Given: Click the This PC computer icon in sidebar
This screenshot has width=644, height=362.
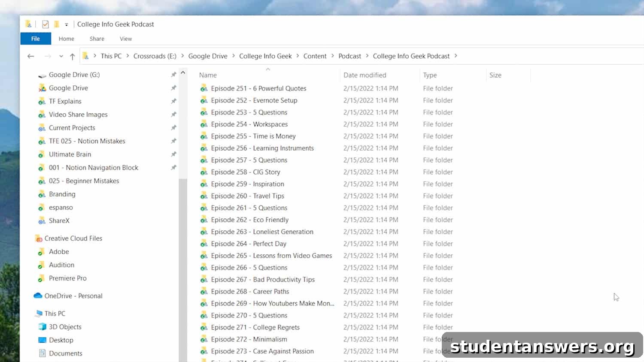Looking at the screenshot, I should coord(39,314).
